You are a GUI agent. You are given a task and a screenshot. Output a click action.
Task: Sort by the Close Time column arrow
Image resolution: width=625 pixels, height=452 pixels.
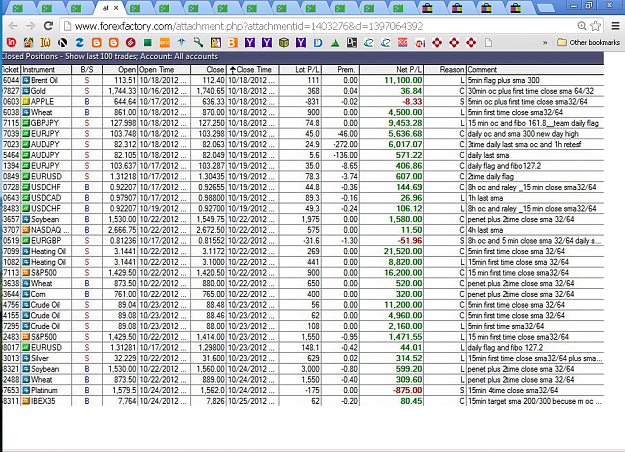coord(232,70)
